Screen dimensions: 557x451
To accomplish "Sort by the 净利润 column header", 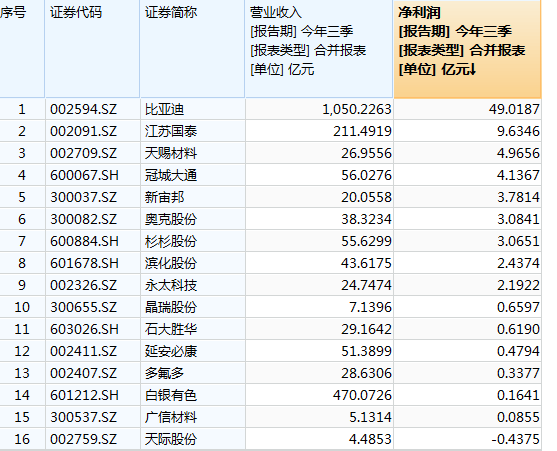I will pos(467,49).
